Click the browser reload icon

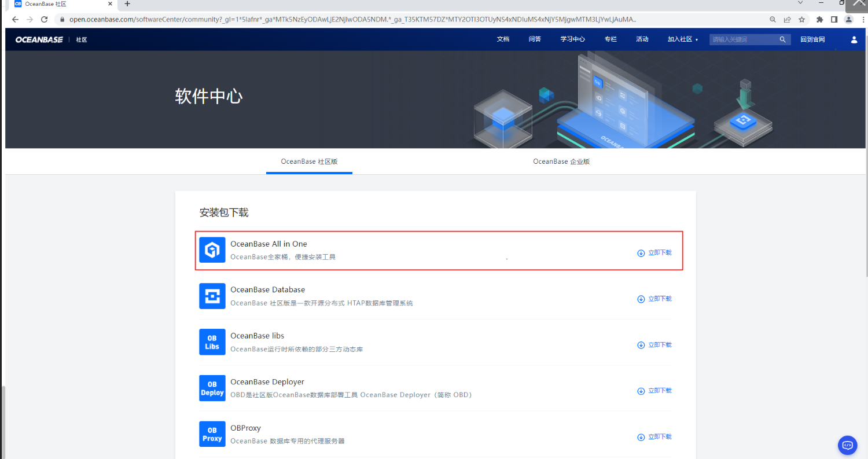point(44,19)
